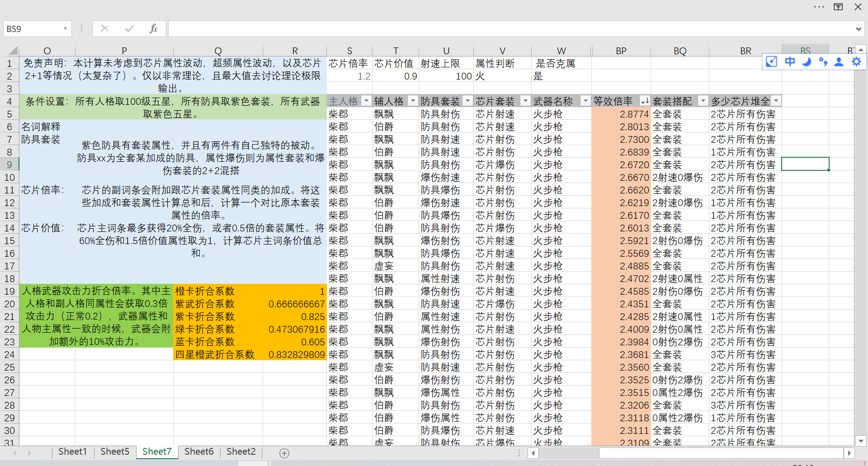Open the 套装搭配 filter dropdown
The height and width of the screenshot is (466, 868).
click(703, 101)
